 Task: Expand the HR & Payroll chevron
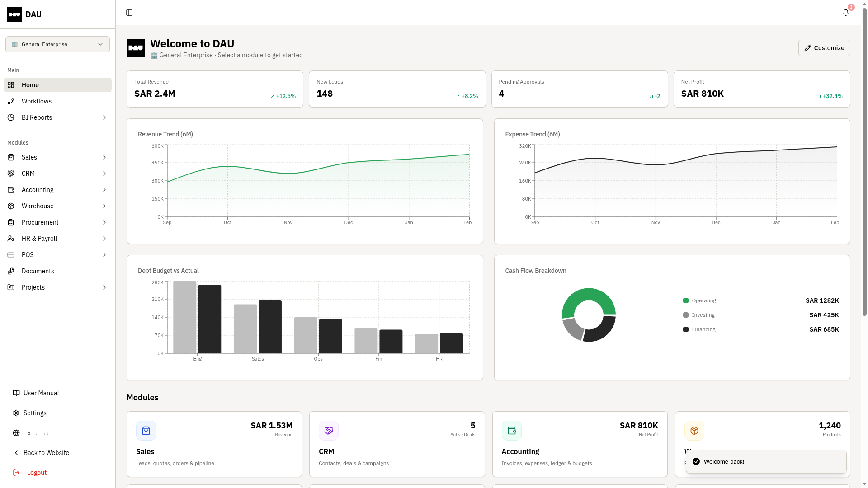pos(104,239)
